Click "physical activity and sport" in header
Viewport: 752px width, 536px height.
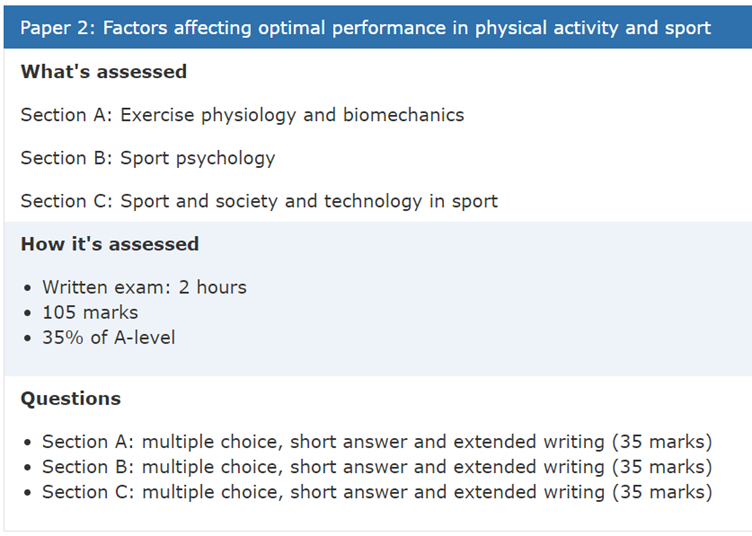point(593,28)
